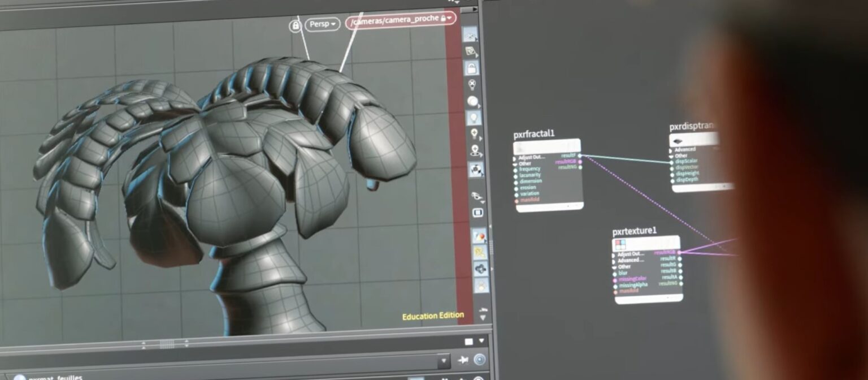Click the dispScalar input connector
868x380 pixels.
pyautogui.click(x=671, y=162)
